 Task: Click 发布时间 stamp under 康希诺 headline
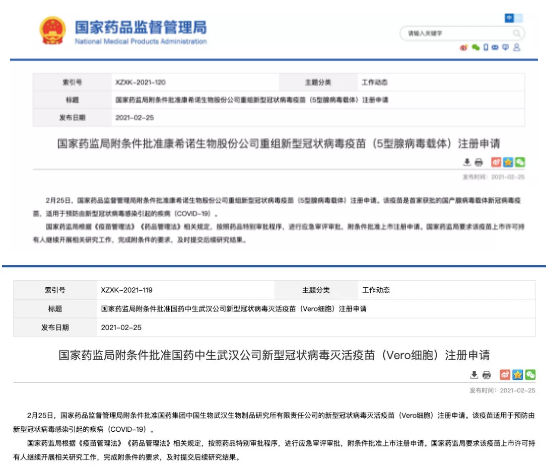(494, 177)
